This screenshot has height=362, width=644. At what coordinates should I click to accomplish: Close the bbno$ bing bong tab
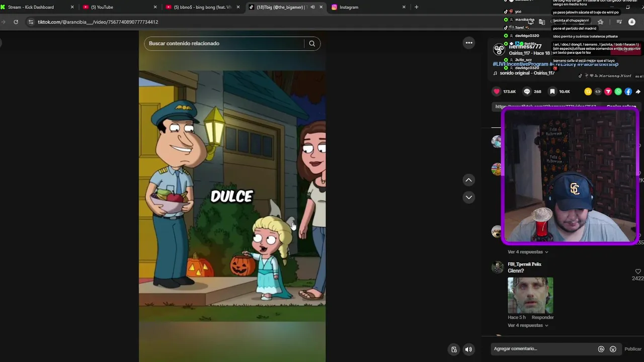click(x=238, y=7)
